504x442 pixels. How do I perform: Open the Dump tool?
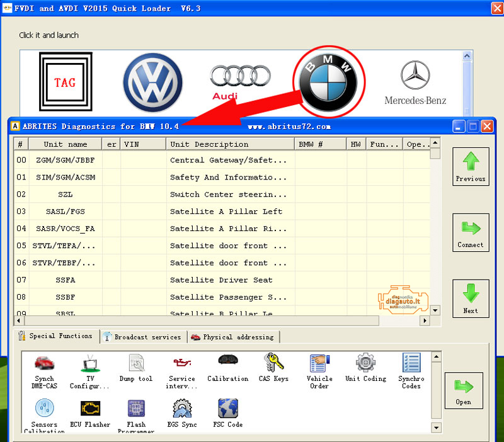click(136, 369)
